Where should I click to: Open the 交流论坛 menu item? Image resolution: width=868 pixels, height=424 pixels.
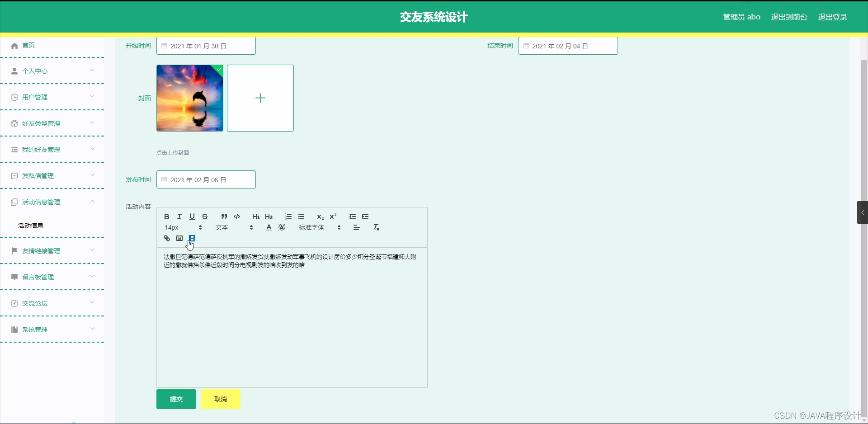coord(52,303)
